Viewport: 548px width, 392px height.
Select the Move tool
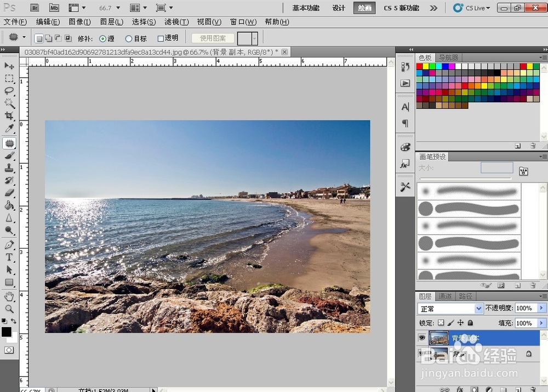[9, 66]
